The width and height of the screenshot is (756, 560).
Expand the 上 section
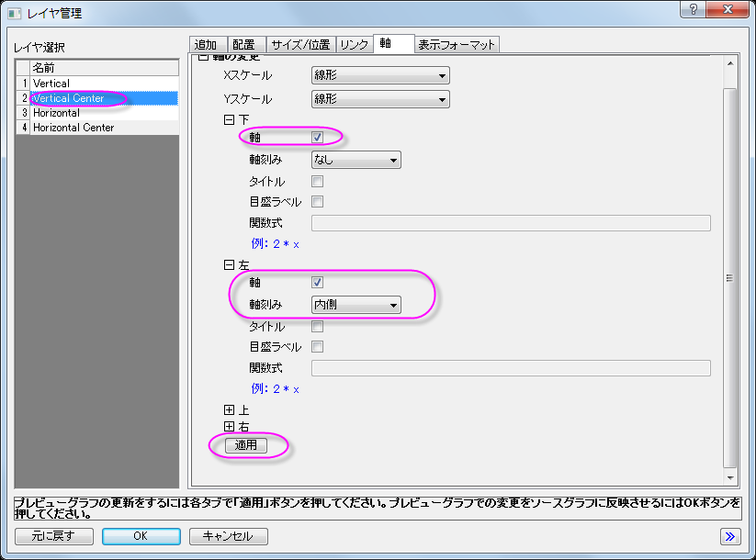pos(229,410)
